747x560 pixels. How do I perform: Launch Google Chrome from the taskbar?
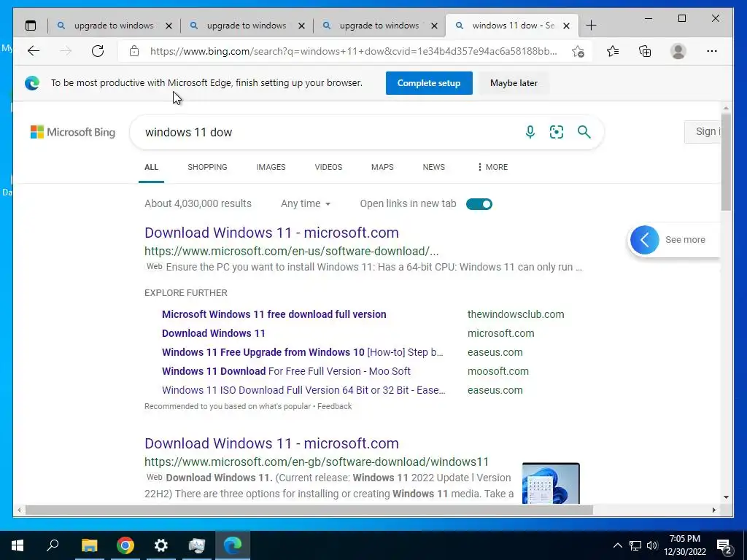(125, 545)
